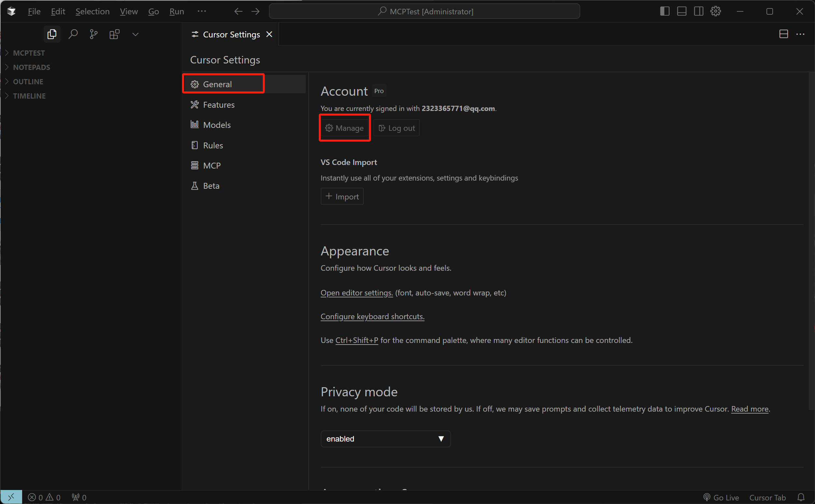Viewport: 815px width, 504px height.
Task: Show more activity bar views chevron
Action: (135, 34)
